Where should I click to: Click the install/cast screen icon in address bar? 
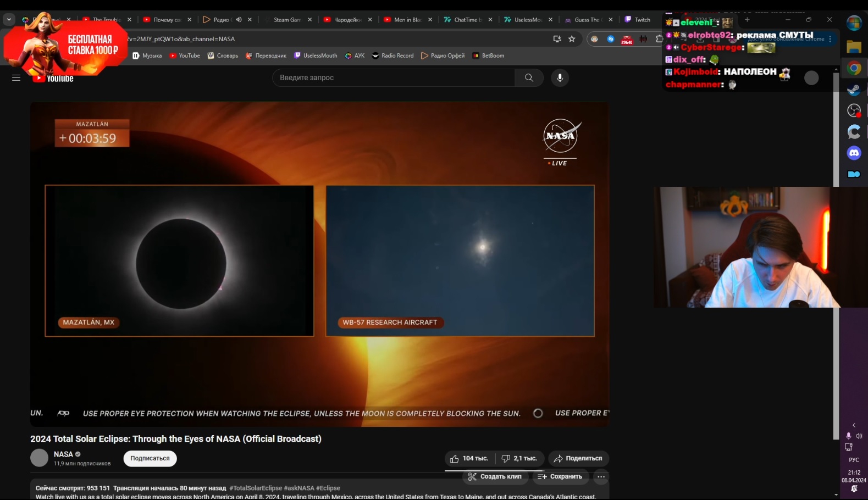(x=557, y=39)
